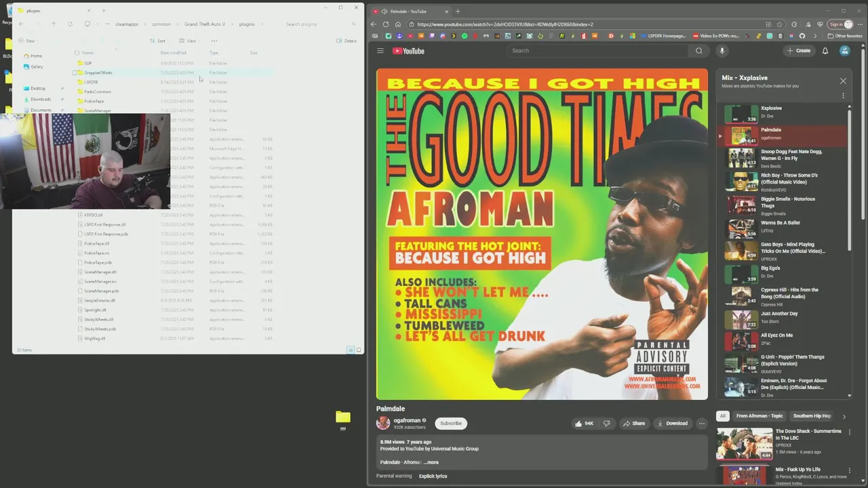Toggle the select-all checkbox beside Name column
Screen dimensions: 868x488
(77, 52)
